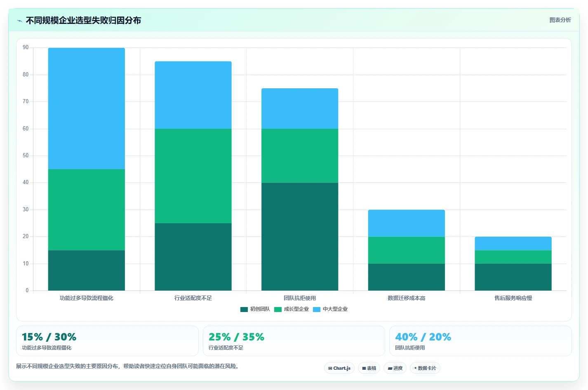Screen dimensions: 588x390
Task: Click the y-axis value 50
Action: click(x=26, y=156)
